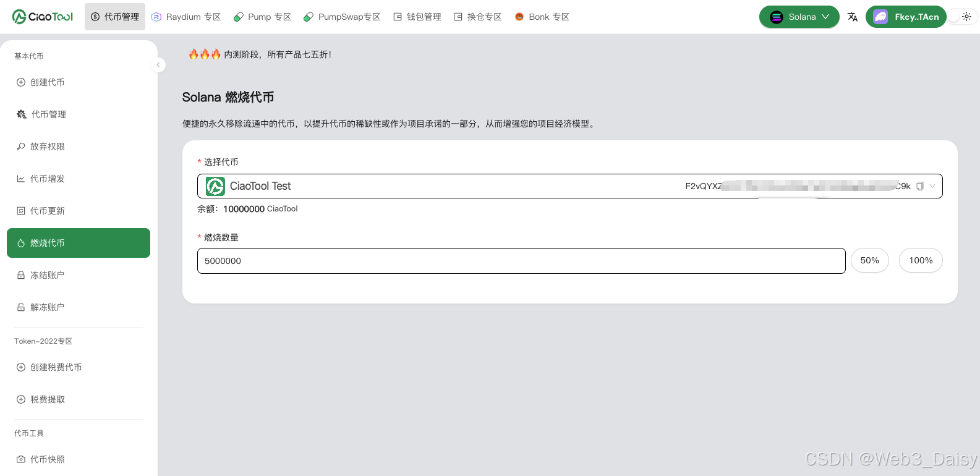The height and width of the screenshot is (476, 980).
Task: Click the CiaoTool logo
Action: click(43, 17)
